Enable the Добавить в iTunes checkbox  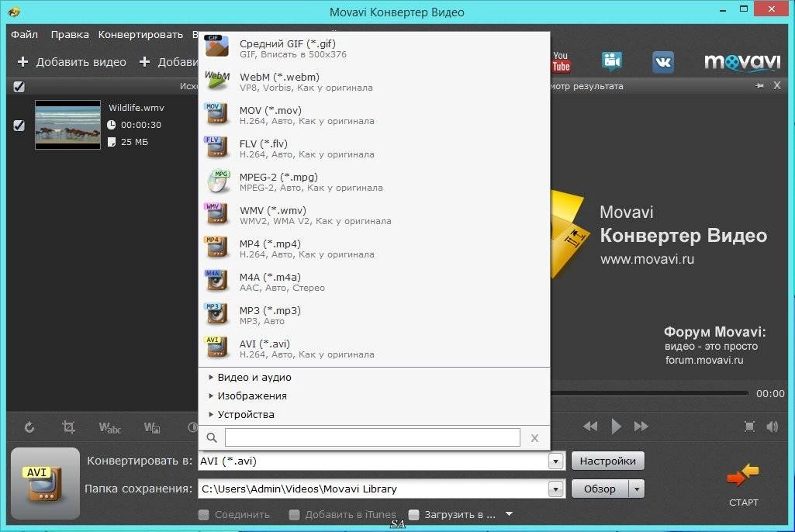click(294, 515)
